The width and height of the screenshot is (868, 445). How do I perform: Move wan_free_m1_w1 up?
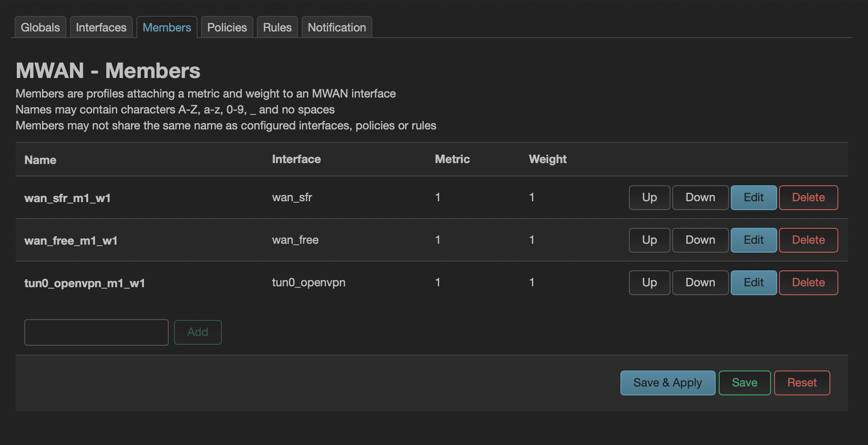pyautogui.click(x=649, y=240)
